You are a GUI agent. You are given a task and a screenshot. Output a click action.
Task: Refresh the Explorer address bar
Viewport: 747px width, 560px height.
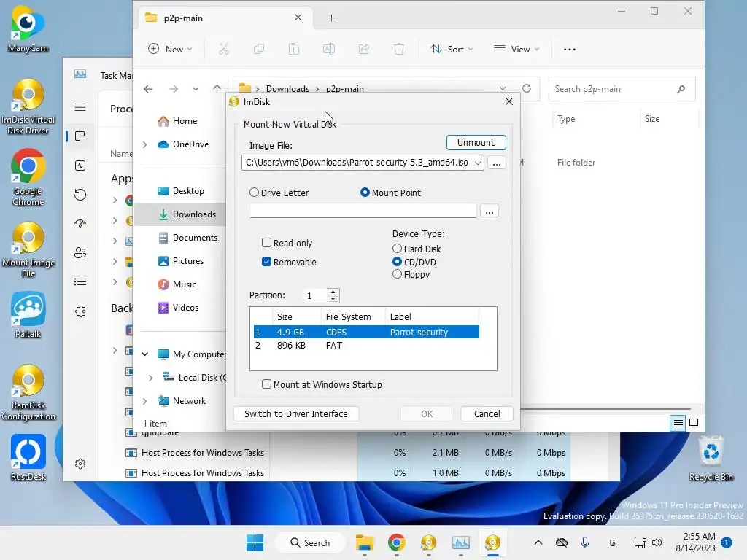click(527, 88)
